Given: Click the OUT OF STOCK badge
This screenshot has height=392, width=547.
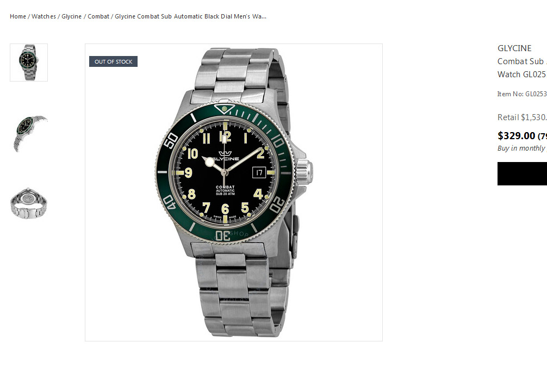Looking at the screenshot, I should (114, 61).
